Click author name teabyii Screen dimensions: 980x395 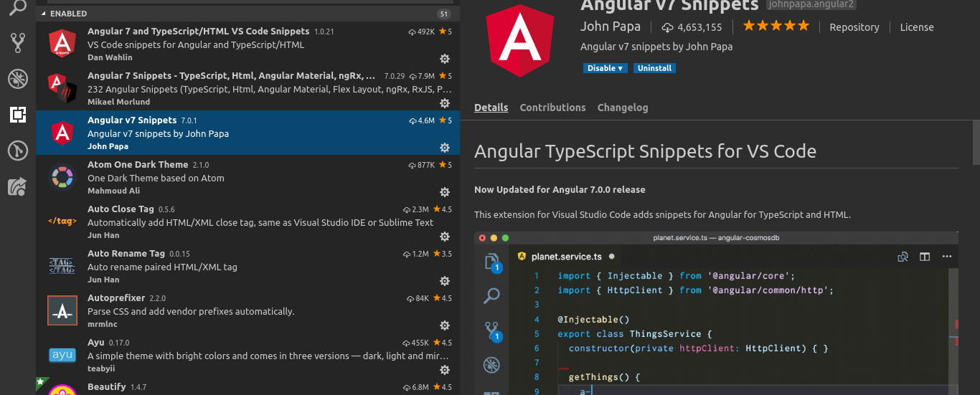pyautogui.click(x=101, y=368)
